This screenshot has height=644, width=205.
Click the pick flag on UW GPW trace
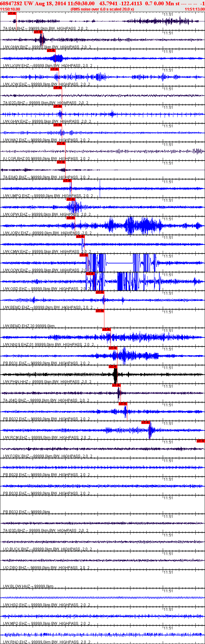point(71,199)
